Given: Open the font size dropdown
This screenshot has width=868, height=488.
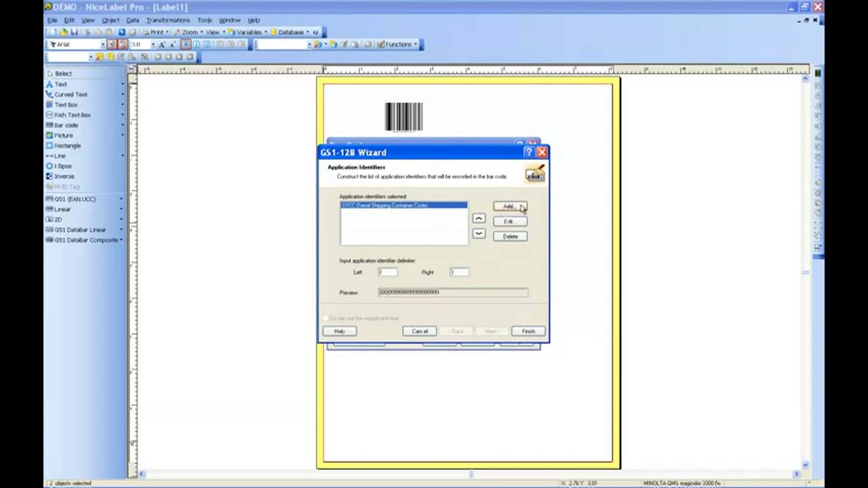Looking at the screenshot, I should [x=153, y=44].
